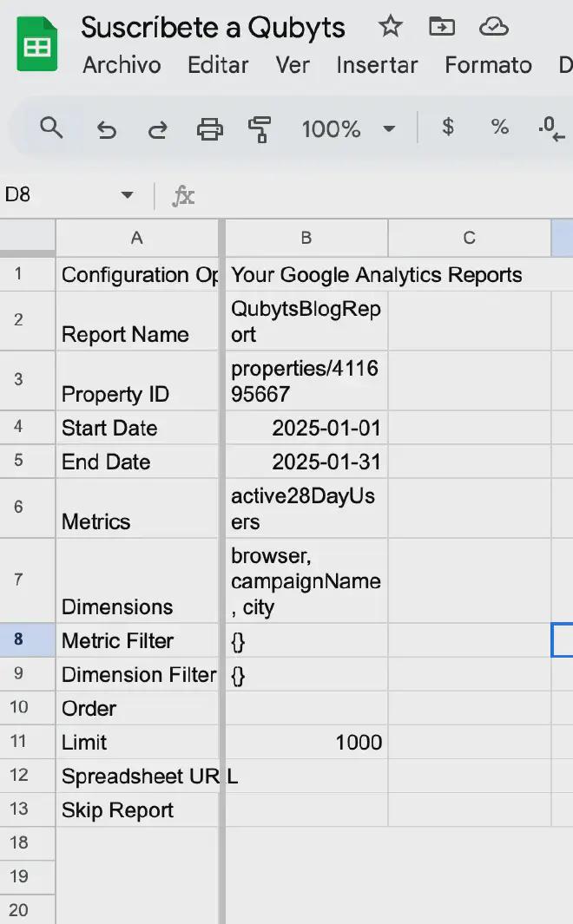Screen dimensions: 573x924
Task: Select the 'End Date' cell
Action: pos(137,462)
